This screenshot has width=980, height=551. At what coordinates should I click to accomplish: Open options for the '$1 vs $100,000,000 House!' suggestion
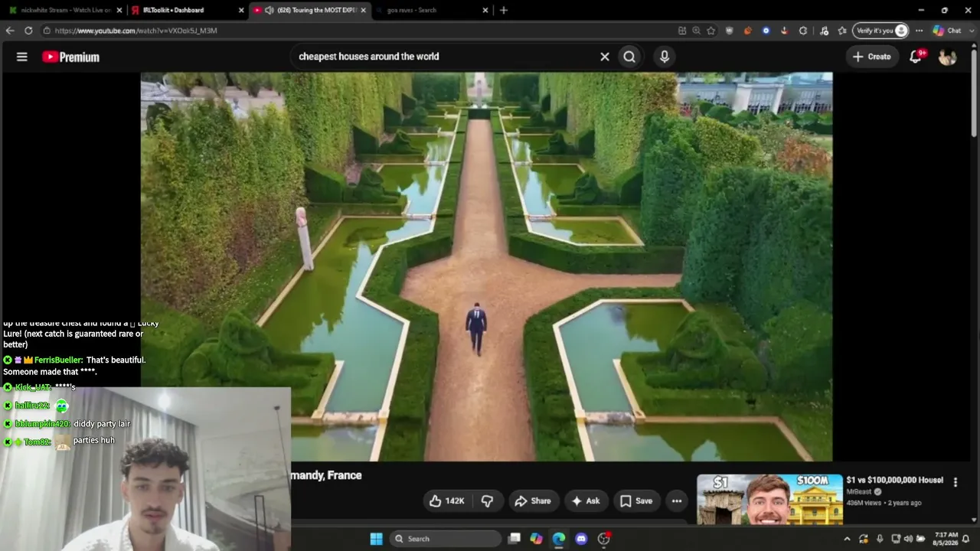click(x=955, y=482)
